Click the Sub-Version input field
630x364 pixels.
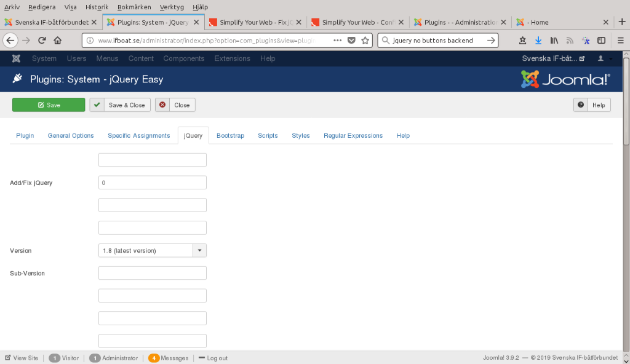[152, 273]
